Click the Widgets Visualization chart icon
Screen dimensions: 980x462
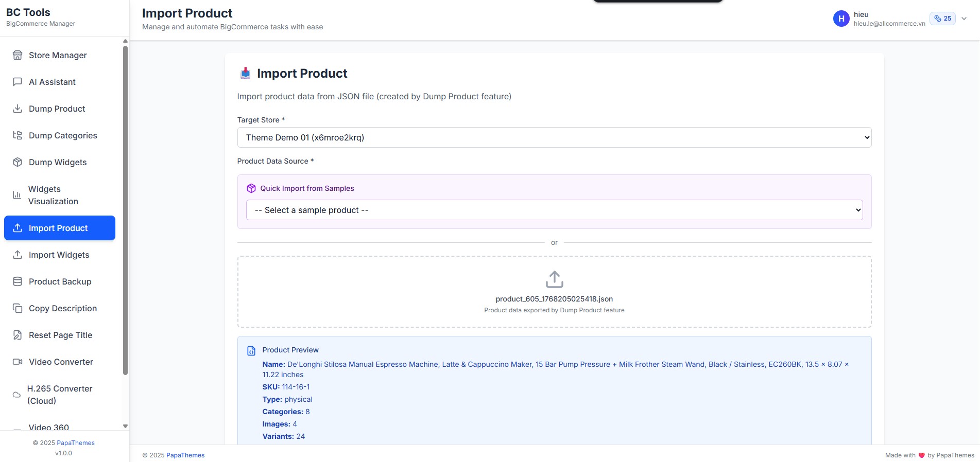17,195
